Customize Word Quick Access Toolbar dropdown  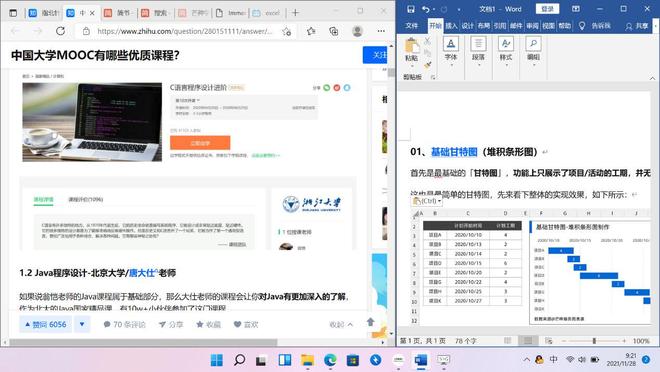click(458, 9)
